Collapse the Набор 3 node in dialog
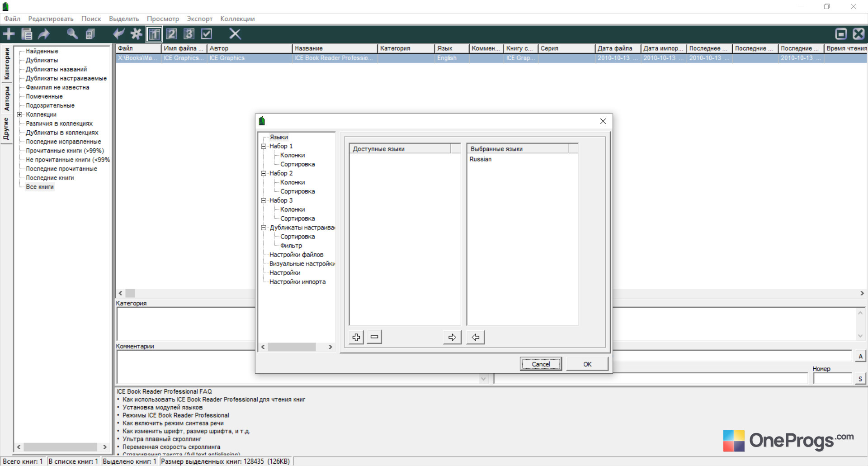This screenshot has height=466, width=868. (264, 200)
